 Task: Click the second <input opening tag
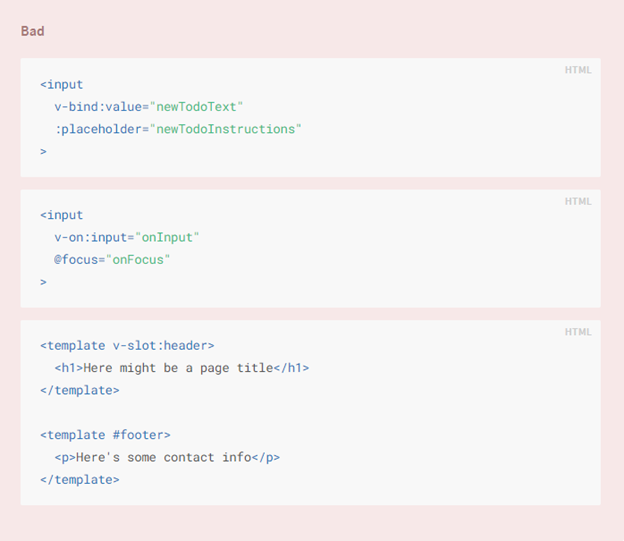pos(62,215)
